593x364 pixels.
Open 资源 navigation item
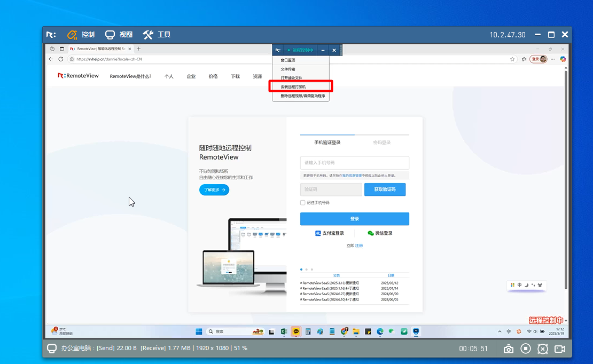point(257,76)
